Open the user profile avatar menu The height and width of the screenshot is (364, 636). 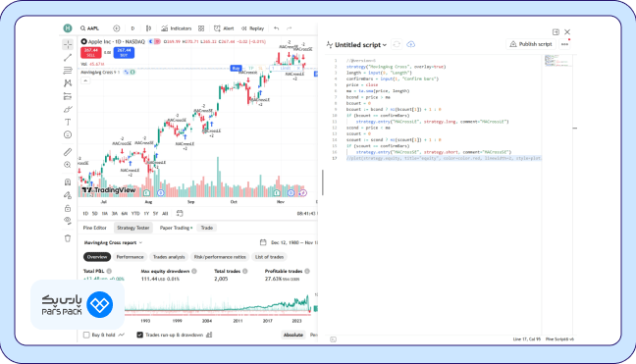[68, 28]
